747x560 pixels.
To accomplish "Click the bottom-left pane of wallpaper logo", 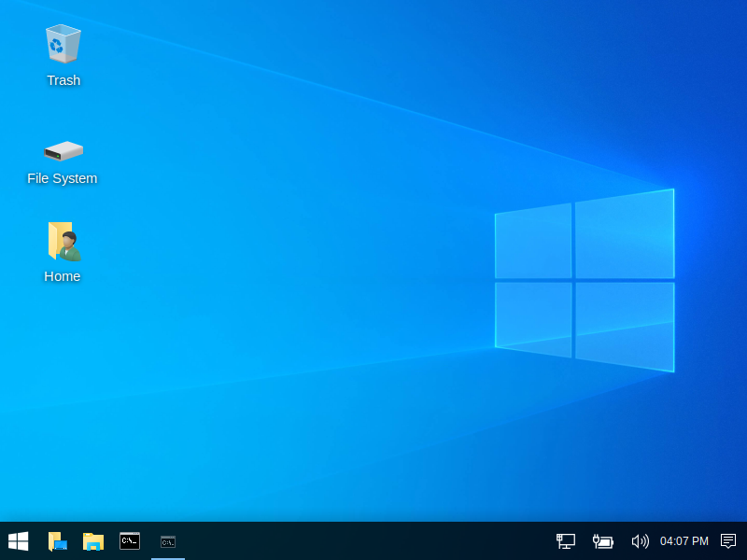I will pyautogui.click(x=533, y=317).
